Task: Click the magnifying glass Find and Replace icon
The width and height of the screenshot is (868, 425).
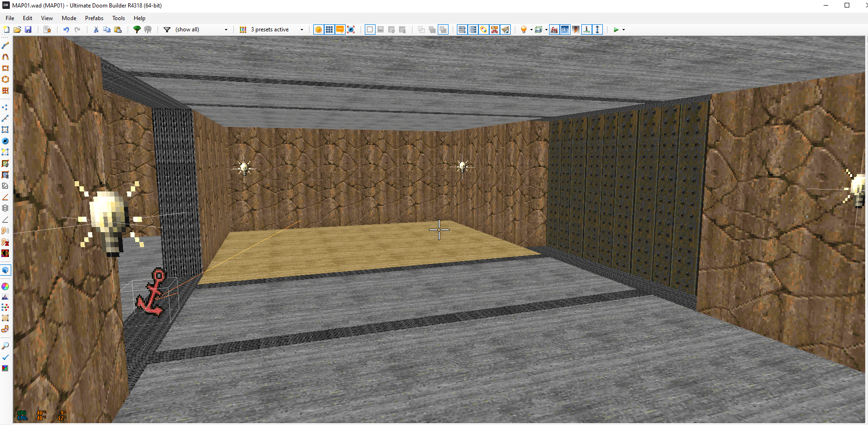Action: [6, 346]
